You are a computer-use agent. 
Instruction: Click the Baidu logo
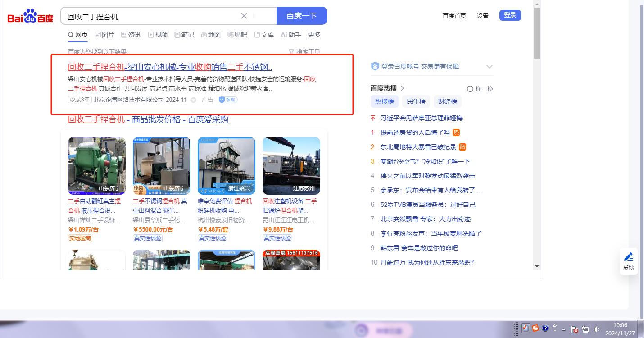[x=30, y=17]
